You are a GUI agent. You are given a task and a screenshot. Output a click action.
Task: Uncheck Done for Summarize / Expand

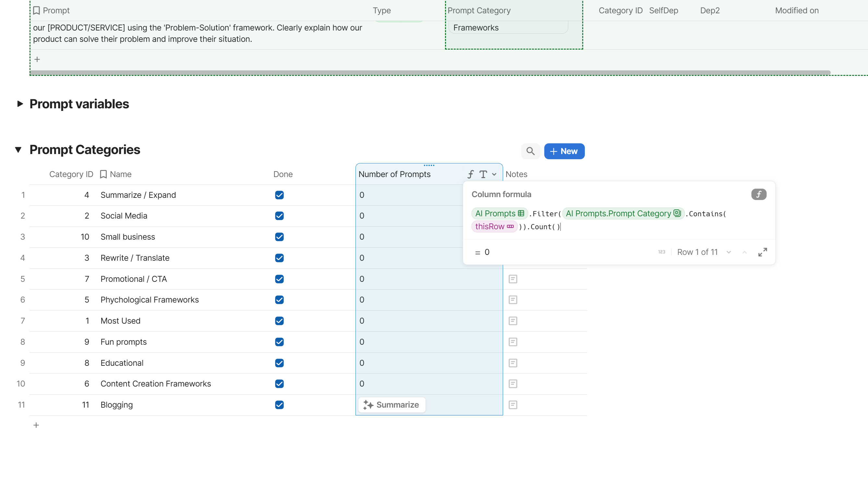[279, 195]
